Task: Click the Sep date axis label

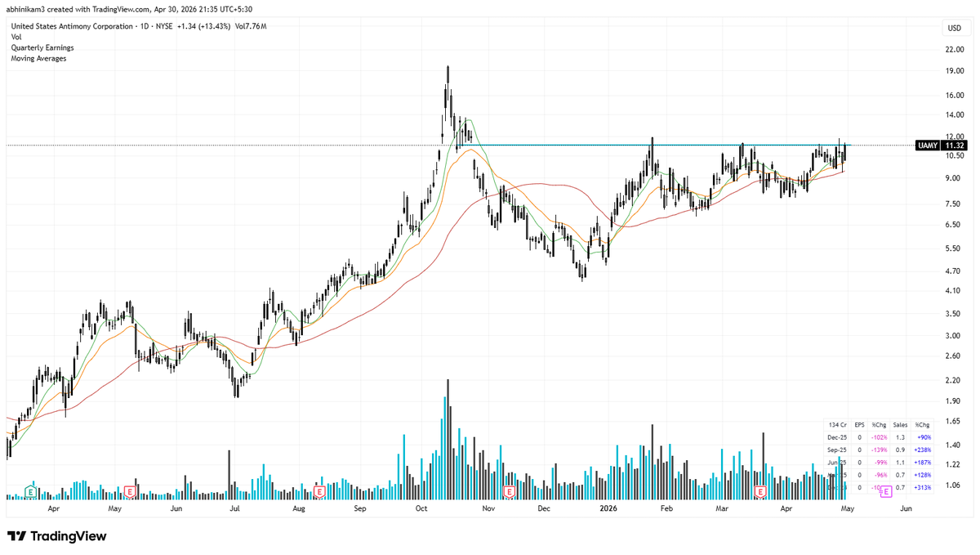Action: [361, 508]
